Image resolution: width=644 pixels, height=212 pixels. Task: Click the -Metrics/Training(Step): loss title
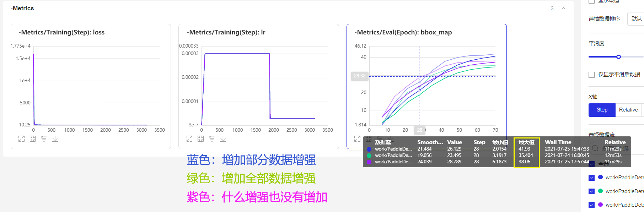click(61, 32)
